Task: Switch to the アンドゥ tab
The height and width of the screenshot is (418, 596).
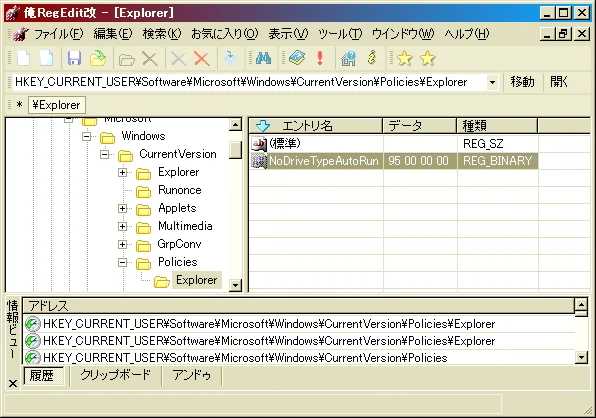Action: pos(192,375)
